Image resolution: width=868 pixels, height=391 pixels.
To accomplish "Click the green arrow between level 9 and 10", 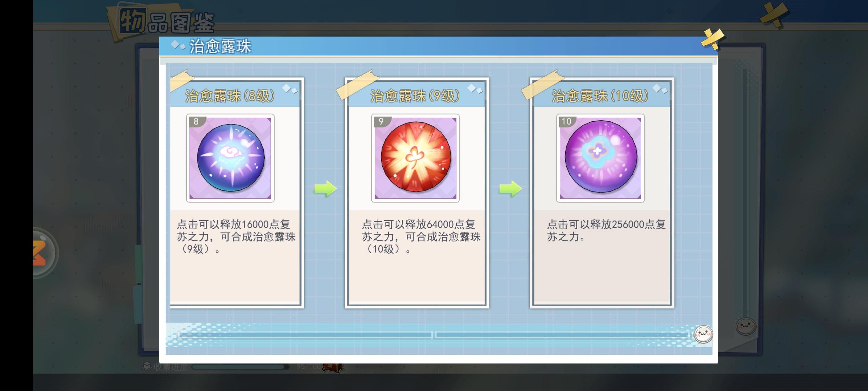I will [x=511, y=188].
